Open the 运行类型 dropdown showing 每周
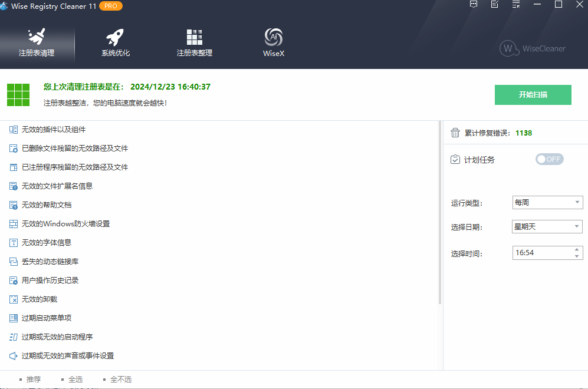The height and width of the screenshot is (389, 588). click(x=547, y=202)
